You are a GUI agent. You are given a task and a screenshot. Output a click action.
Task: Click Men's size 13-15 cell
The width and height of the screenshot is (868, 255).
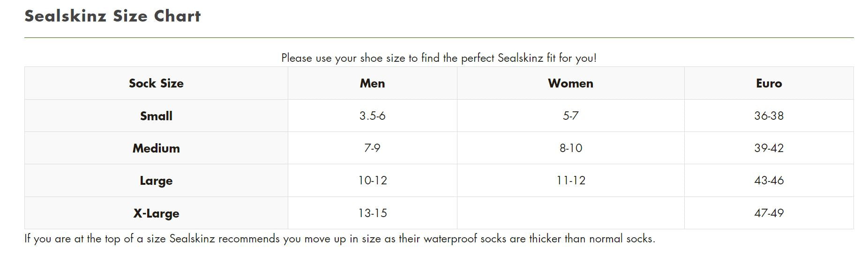click(372, 213)
